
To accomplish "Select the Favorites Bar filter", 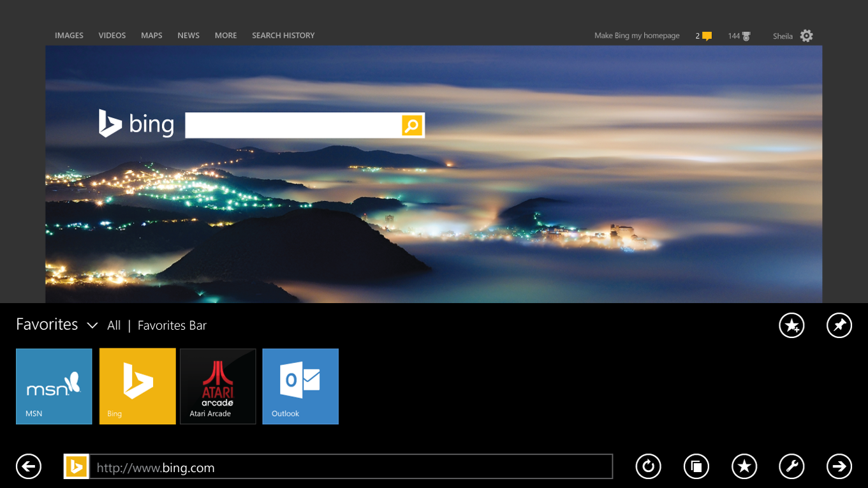I will click(x=172, y=325).
